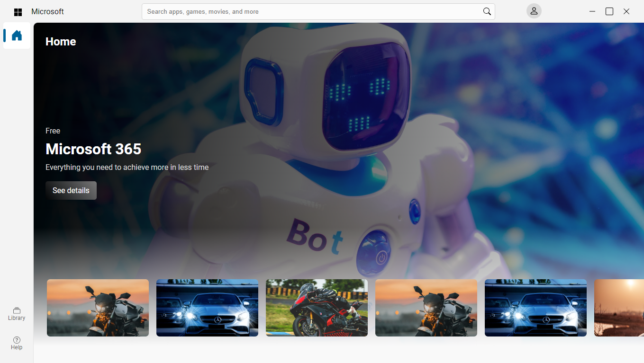Maximize the Microsoft Store window
This screenshot has height=363, width=644.
pos(609,11)
